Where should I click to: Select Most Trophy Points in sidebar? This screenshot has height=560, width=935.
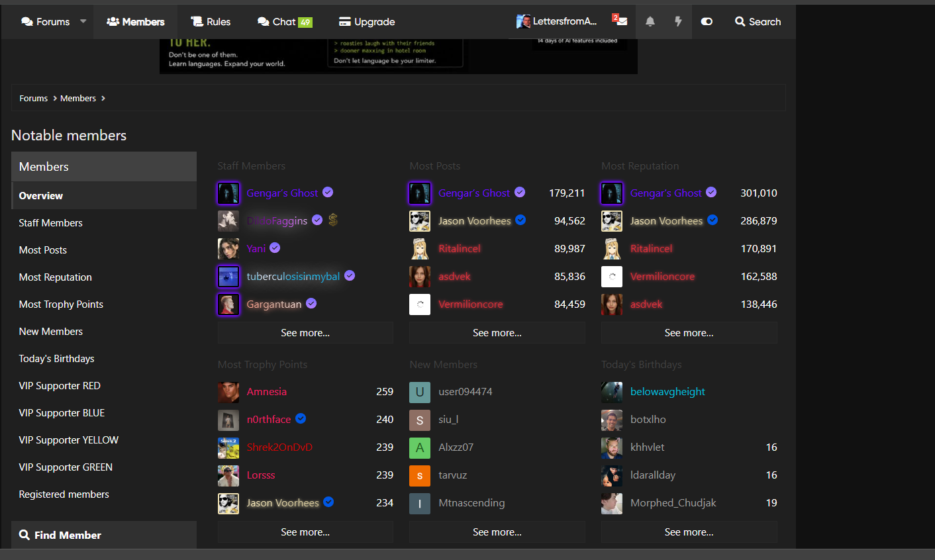(x=61, y=304)
